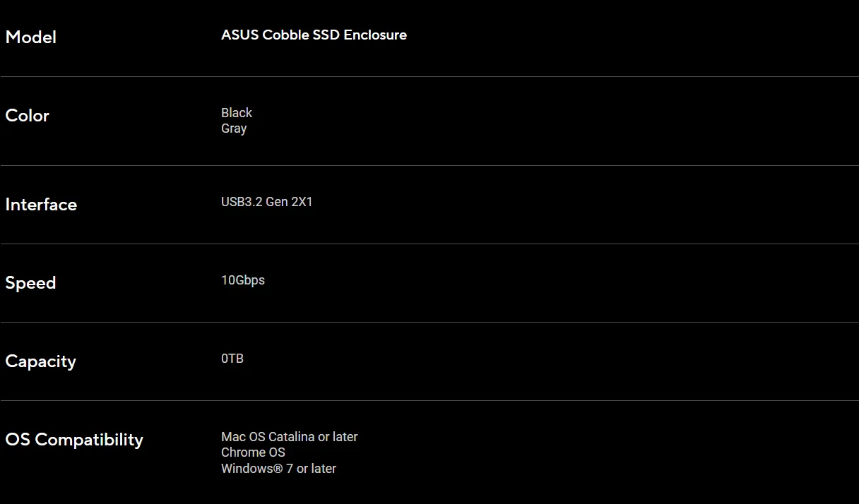Screen dimensions: 859x504
Task: Click the 10Gbps speed value
Action: coord(243,280)
